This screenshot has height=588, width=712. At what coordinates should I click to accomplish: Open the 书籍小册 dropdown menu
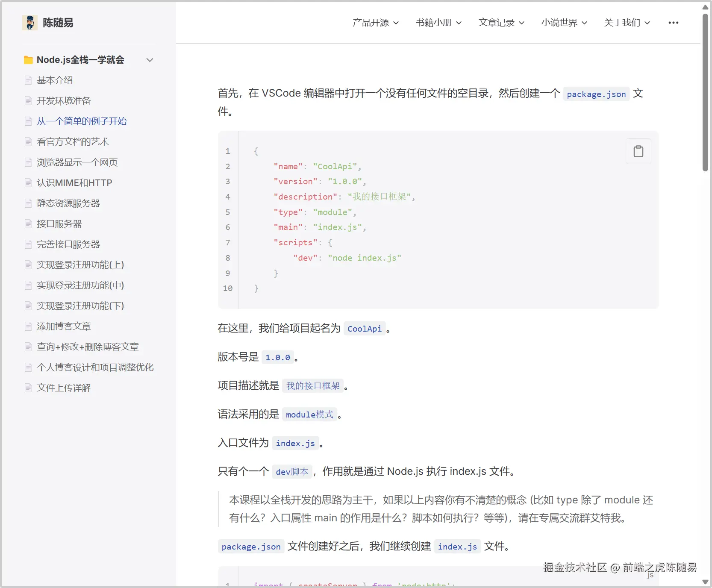tap(438, 23)
